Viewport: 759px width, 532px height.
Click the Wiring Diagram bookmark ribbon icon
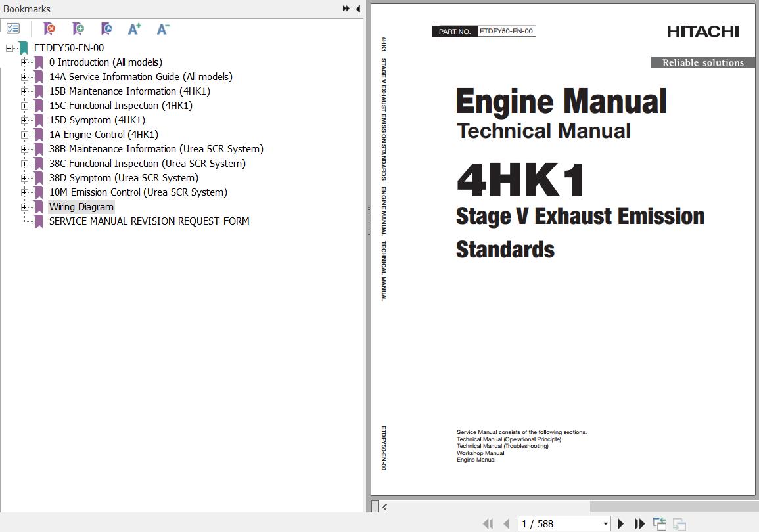click(x=38, y=207)
